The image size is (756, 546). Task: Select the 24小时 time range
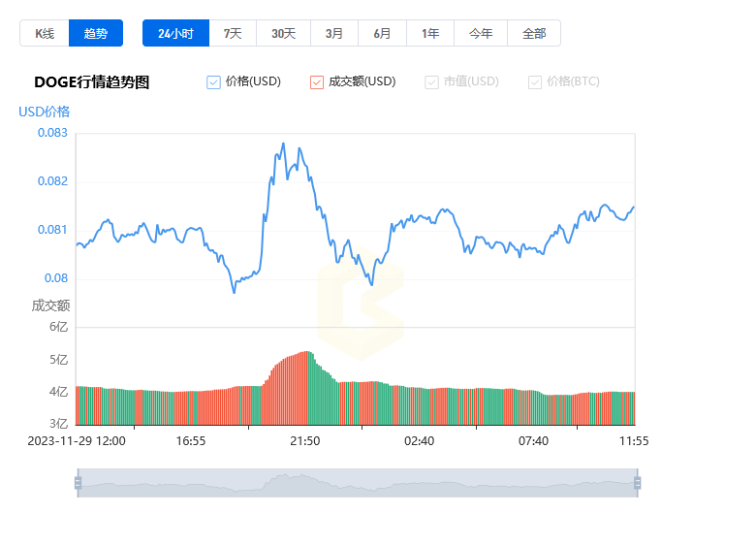pos(176,33)
